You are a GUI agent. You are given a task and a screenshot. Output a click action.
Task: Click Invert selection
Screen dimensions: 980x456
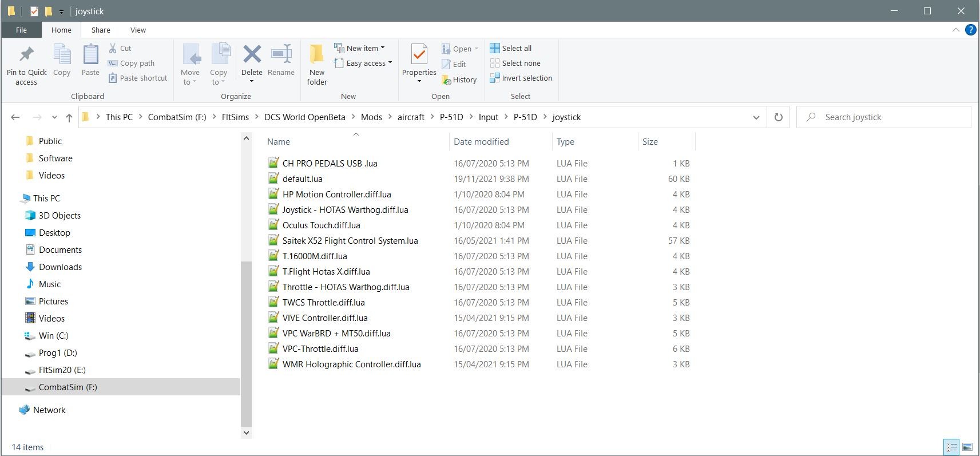521,78
